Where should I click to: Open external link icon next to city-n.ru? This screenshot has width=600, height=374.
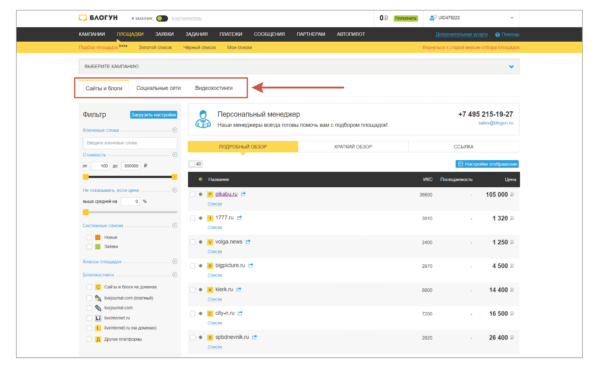pyautogui.click(x=240, y=313)
